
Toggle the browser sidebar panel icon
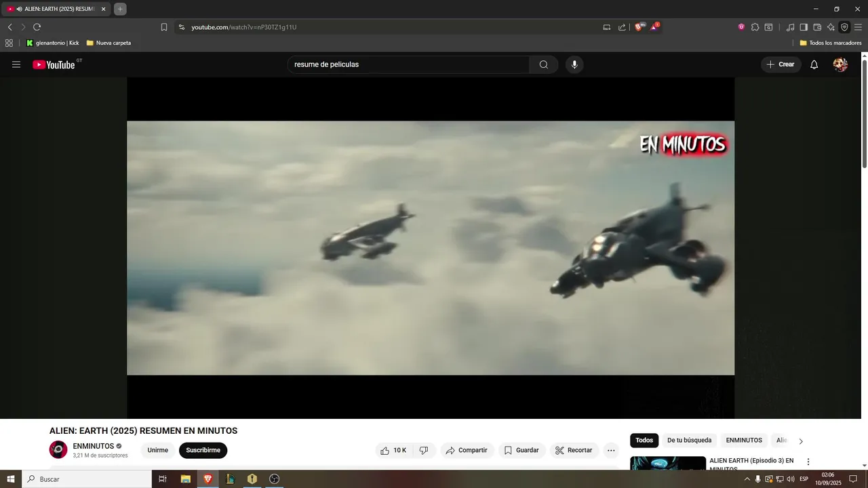804,27
